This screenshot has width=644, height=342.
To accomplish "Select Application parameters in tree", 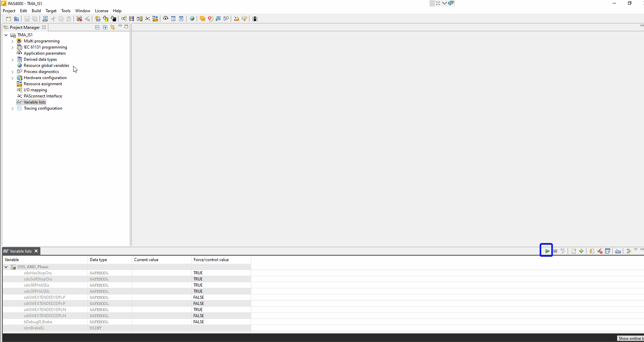I will 45,53.
